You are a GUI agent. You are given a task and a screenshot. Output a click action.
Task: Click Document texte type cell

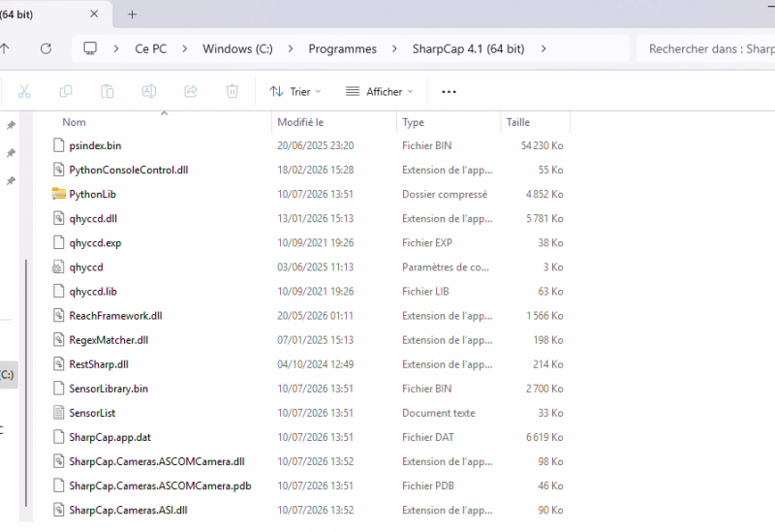439,413
